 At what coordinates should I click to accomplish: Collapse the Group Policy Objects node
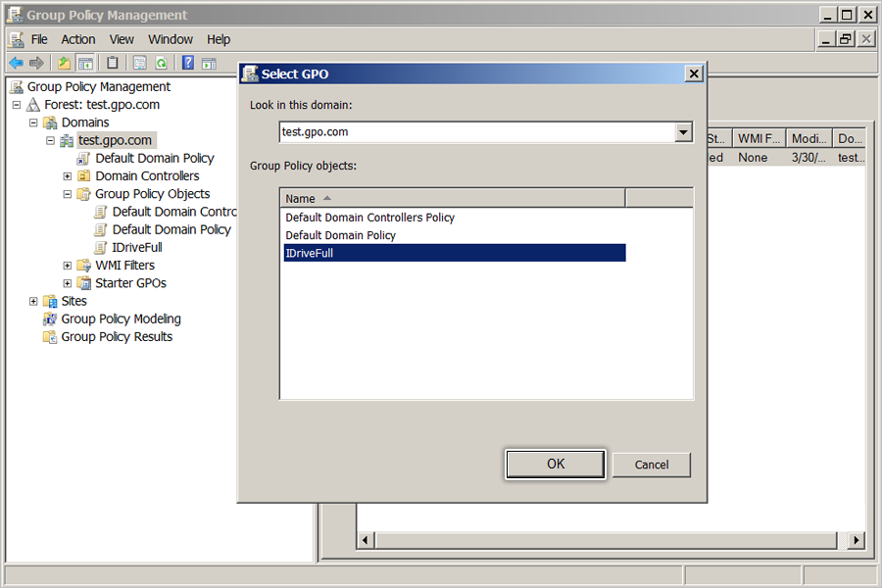(x=68, y=194)
